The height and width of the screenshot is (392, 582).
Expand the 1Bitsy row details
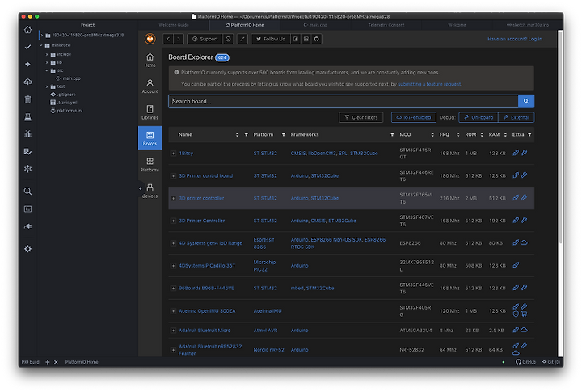pos(173,154)
